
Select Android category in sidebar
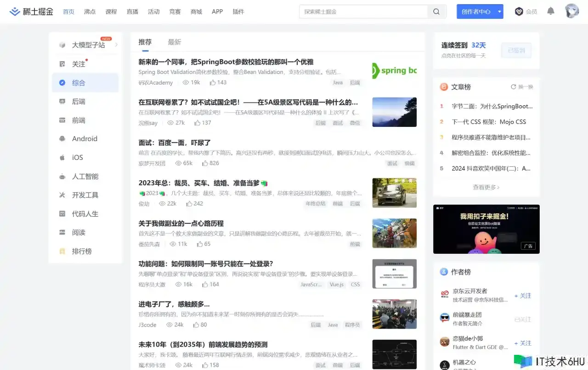pos(85,139)
